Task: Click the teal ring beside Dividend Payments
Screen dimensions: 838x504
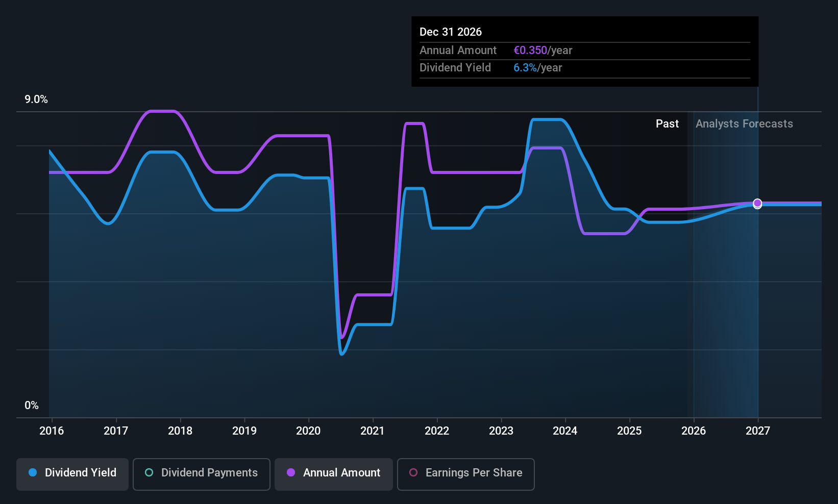Action: click(x=149, y=472)
